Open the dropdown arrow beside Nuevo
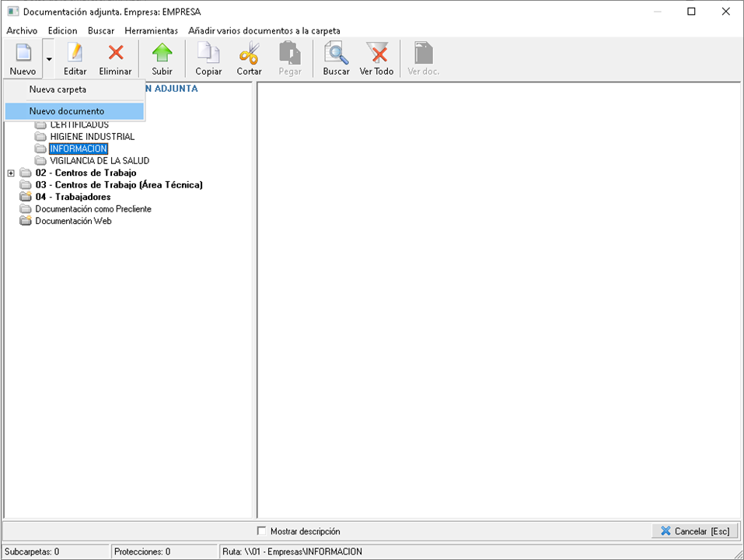The width and height of the screenshot is (744, 560). 48,59
